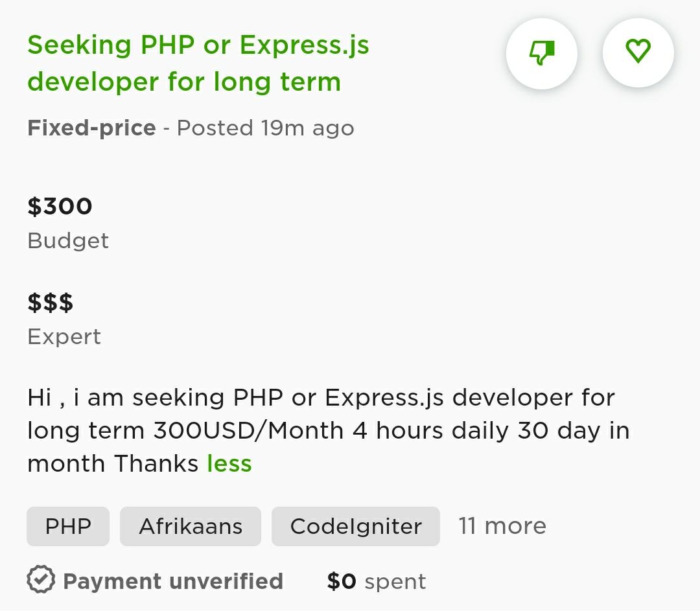Click the payment unverified badge icon

pyautogui.click(x=41, y=580)
